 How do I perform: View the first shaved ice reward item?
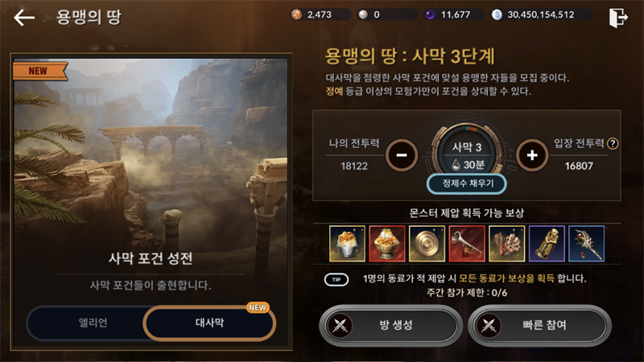click(x=347, y=244)
